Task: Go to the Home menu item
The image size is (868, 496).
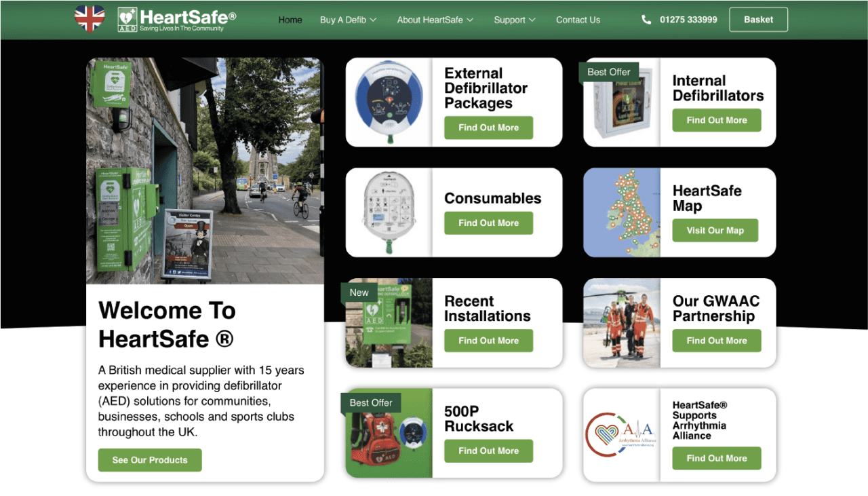Action: pos(290,20)
